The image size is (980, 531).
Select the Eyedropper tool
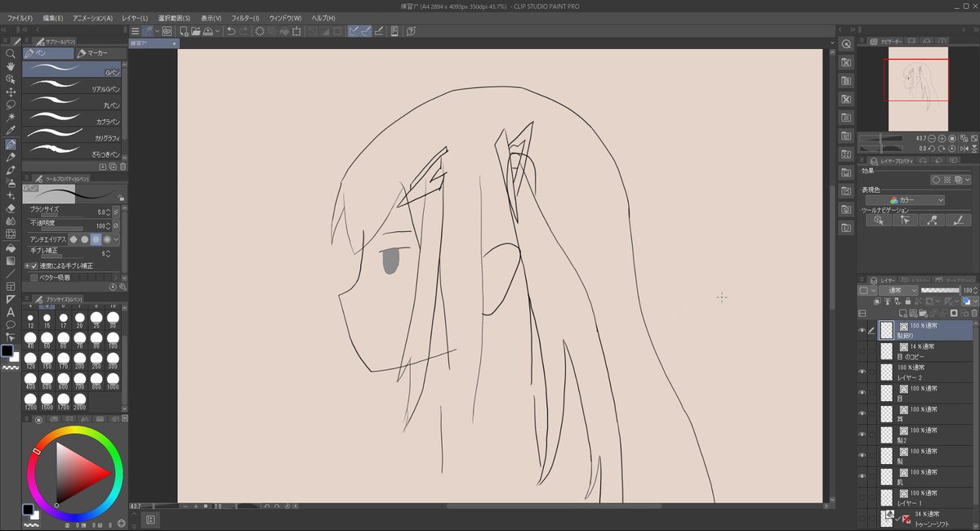pyautogui.click(x=11, y=131)
